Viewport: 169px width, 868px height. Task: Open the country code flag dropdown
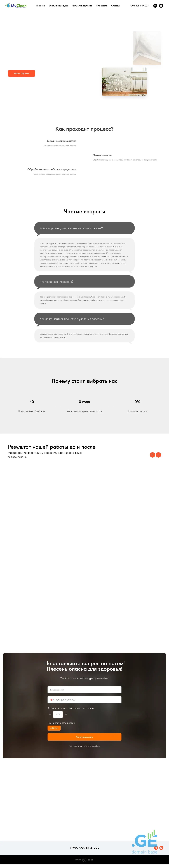click(x=52, y=700)
